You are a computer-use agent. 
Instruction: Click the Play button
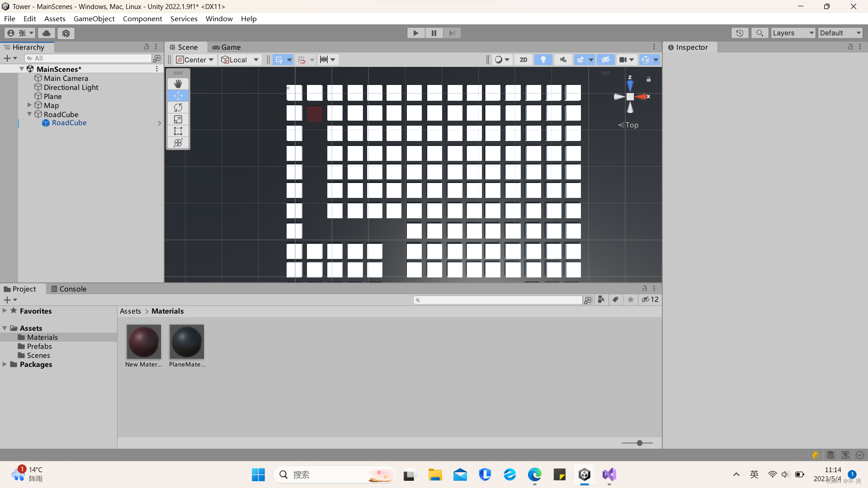(415, 33)
